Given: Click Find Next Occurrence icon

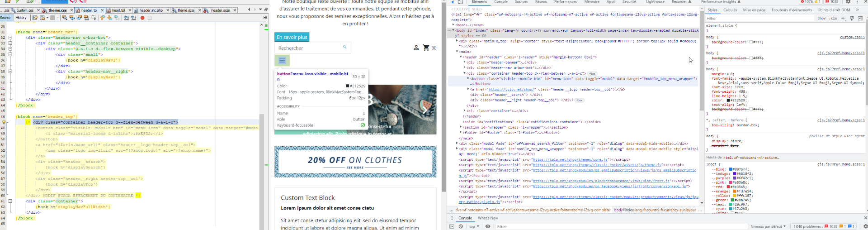Looking at the screenshot, I should point(79,18).
